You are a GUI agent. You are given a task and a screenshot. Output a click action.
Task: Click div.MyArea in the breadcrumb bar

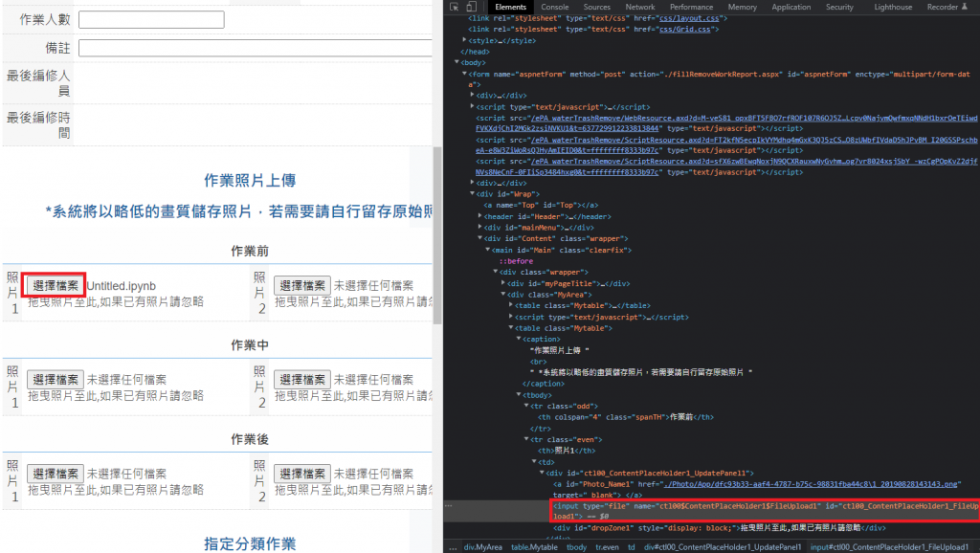point(482,546)
